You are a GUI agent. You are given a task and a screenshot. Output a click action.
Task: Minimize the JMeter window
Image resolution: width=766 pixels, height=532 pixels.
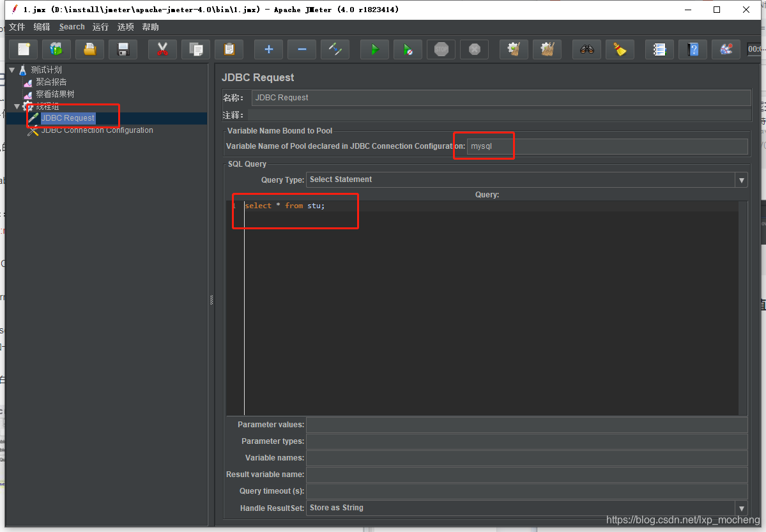click(688, 10)
